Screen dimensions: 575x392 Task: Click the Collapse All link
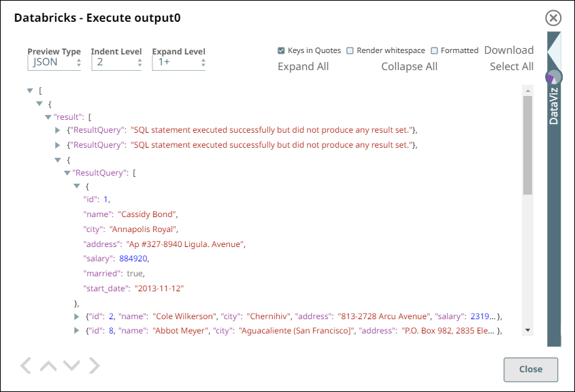(x=409, y=67)
